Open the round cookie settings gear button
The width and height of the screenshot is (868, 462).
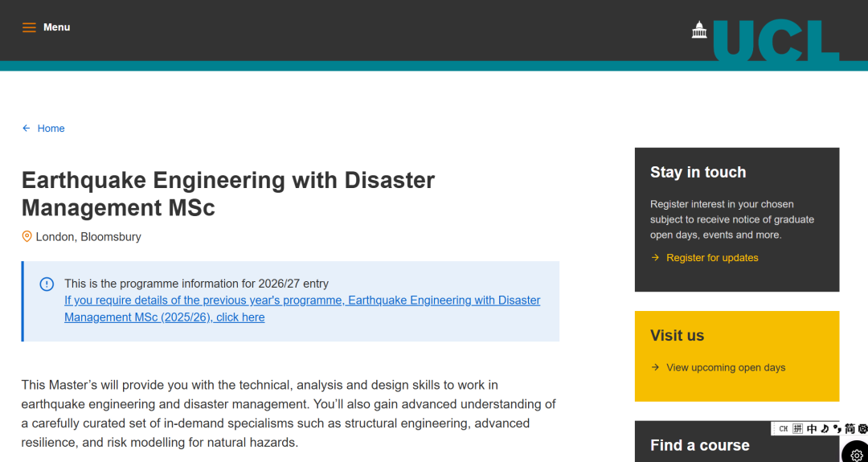pyautogui.click(x=856, y=455)
